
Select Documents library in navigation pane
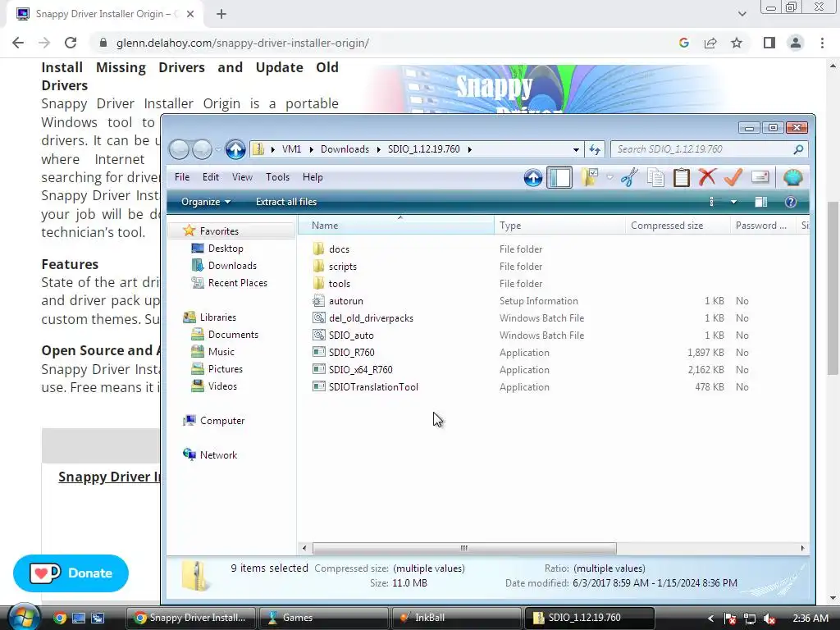tap(233, 335)
